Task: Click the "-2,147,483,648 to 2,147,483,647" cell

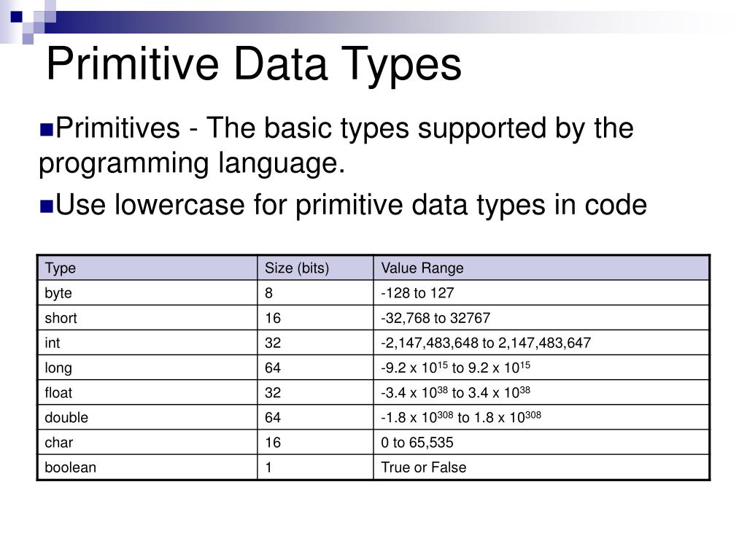Action: pyautogui.click(x=485, y=343)
